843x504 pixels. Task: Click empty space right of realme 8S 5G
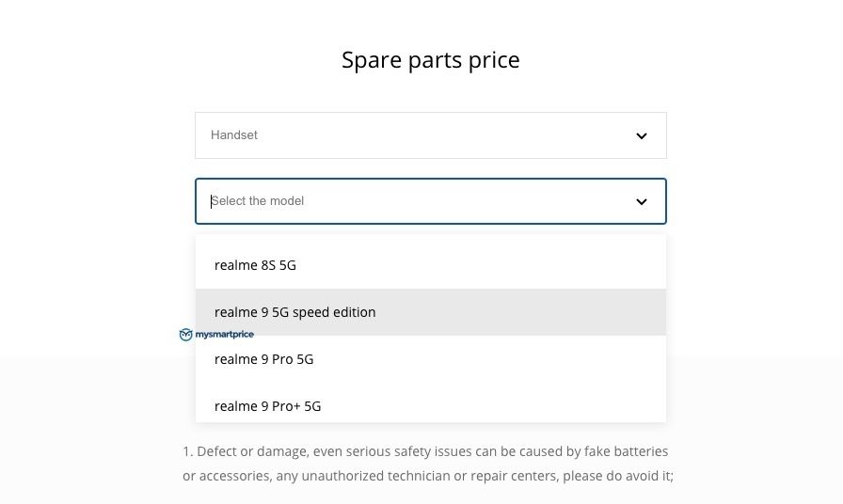(x=481, y=265)
